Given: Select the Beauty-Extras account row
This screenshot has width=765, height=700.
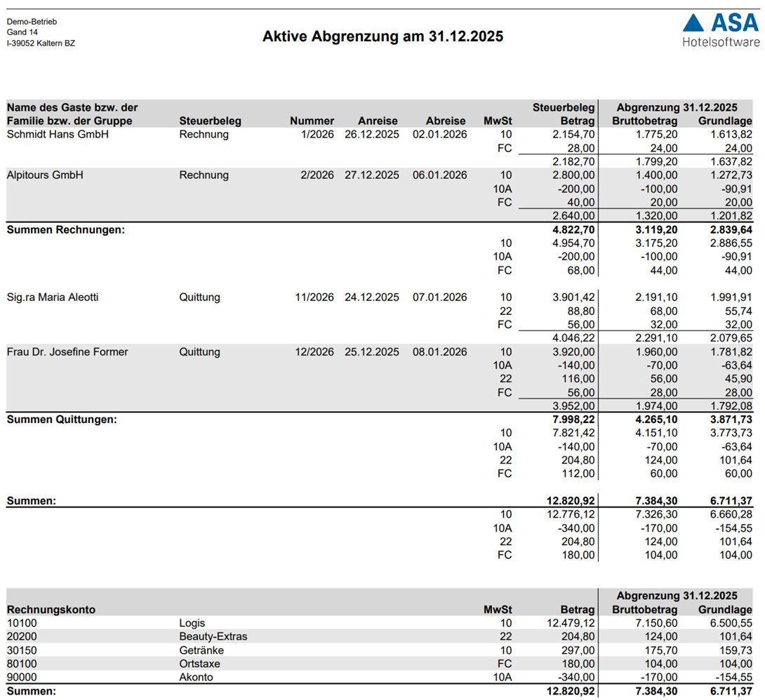Looking at the screenshot, I should (213, 637).
